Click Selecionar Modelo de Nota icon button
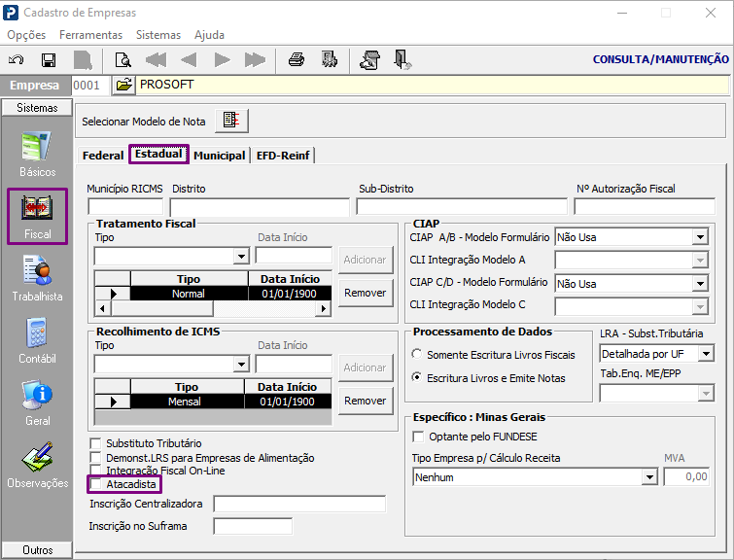Viewport: 734px width, 560px height. [x=231, y=121]
